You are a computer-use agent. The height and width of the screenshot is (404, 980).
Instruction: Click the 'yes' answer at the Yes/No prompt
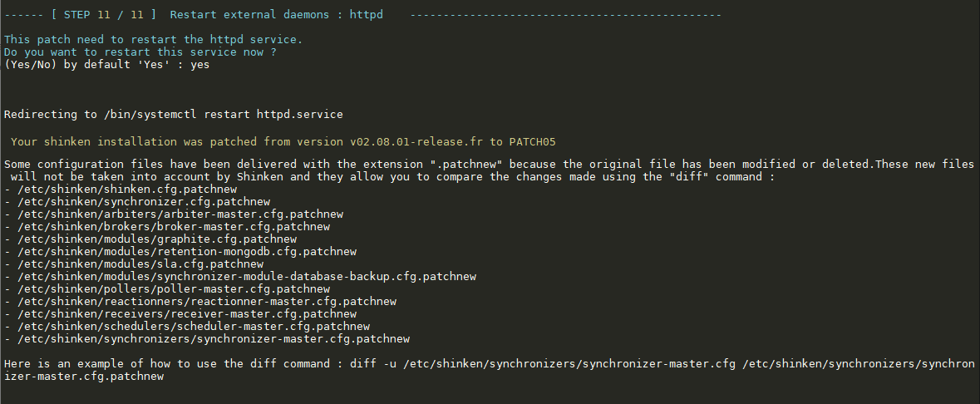(199, 65)
